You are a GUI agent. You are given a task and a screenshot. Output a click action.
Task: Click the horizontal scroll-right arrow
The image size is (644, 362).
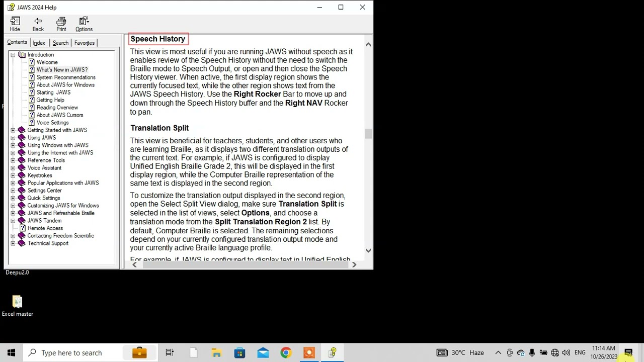click(354, 264)
